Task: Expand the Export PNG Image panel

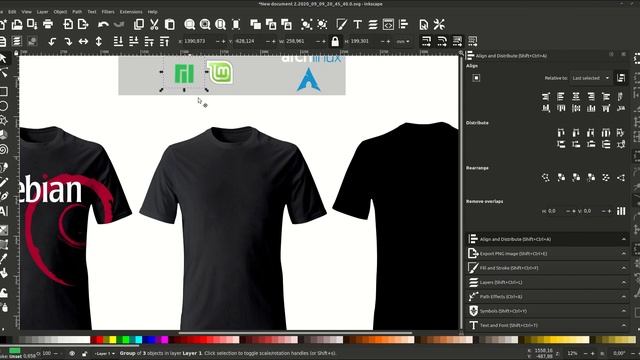Action: point(547,253)
